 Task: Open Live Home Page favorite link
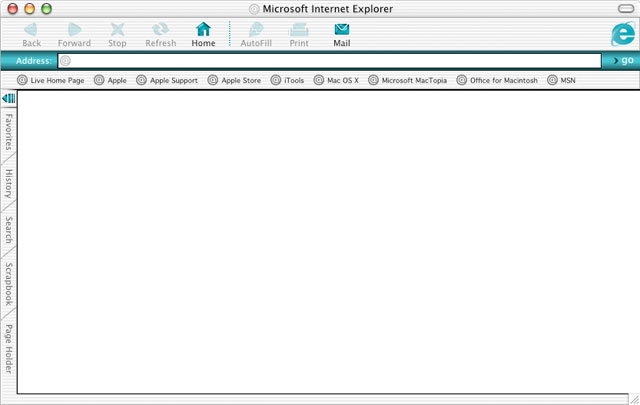click(51, 80)
